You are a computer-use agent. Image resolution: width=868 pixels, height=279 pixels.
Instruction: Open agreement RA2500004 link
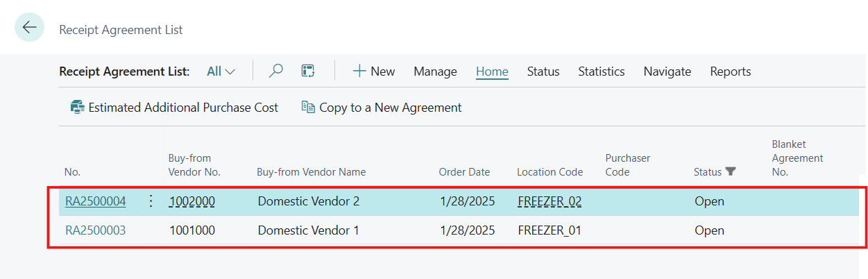click(x=96, y=201)
